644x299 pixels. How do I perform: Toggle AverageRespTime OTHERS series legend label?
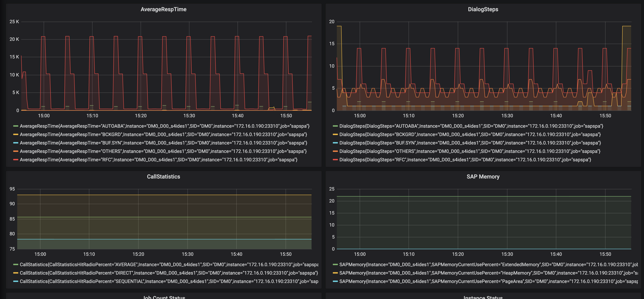[x=163, y=151]
